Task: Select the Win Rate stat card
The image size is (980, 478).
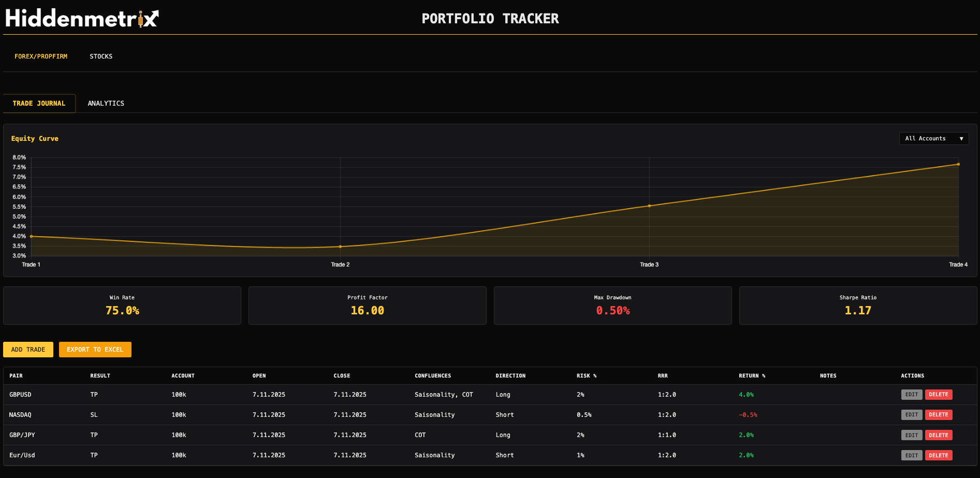Action: coord(122,305)
